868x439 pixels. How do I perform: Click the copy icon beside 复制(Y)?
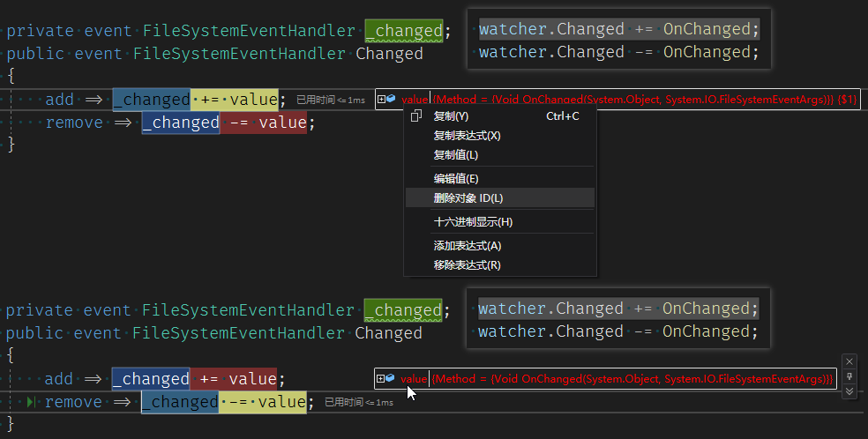click(x=417, y=116)
